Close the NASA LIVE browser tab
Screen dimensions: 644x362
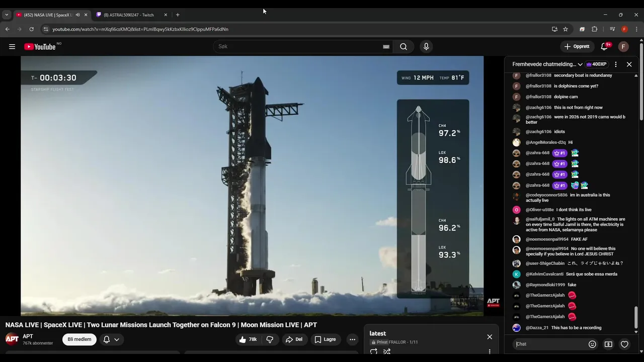[86, 15]
